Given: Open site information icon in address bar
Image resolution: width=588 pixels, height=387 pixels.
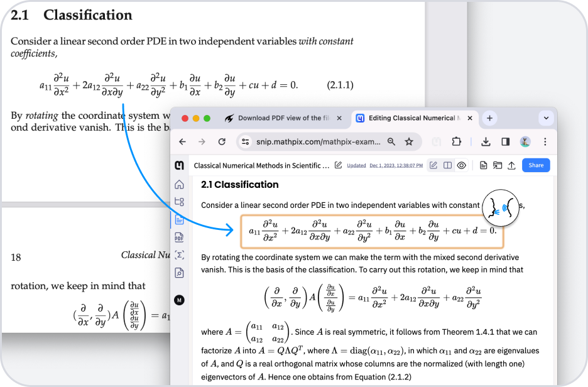Looking at the screenshot, I should [x=246, y=142].
